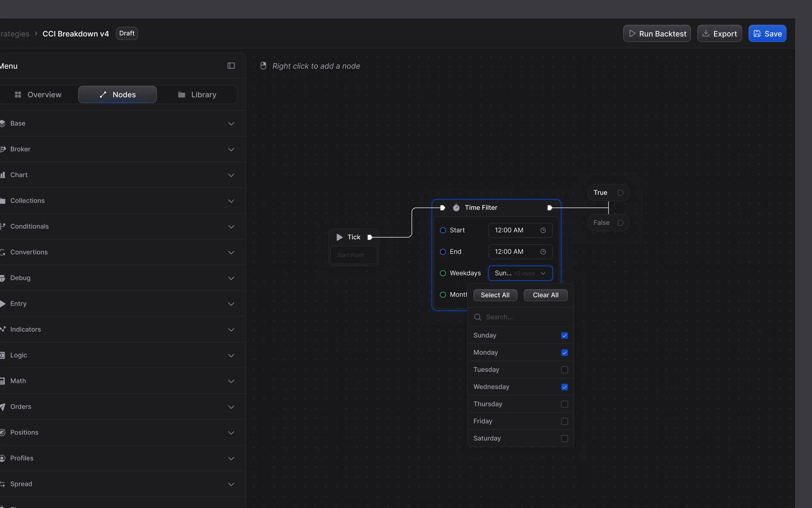The width and height of the screenshot is (812, 508).
Task: Uncheck the Monday checkbox
Action: 564,352
